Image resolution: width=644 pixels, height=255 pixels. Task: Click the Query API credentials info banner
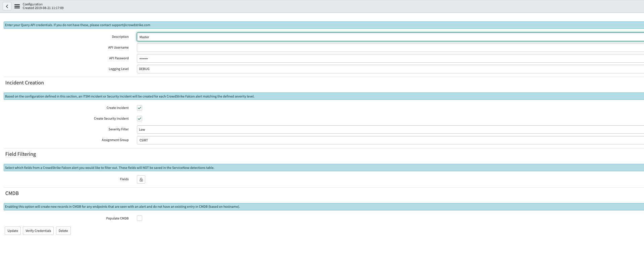[x=324, y=25]
